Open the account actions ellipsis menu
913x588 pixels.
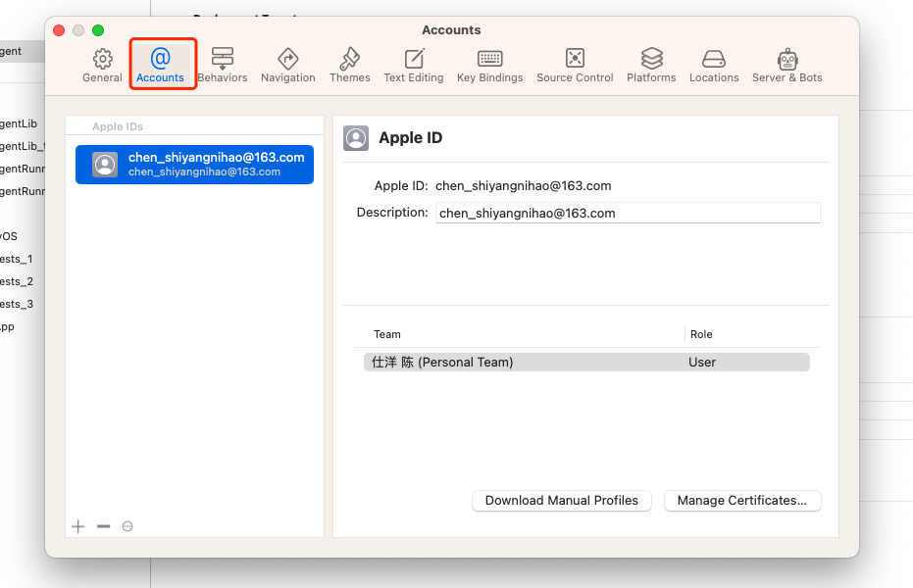[x=127, y=527]
